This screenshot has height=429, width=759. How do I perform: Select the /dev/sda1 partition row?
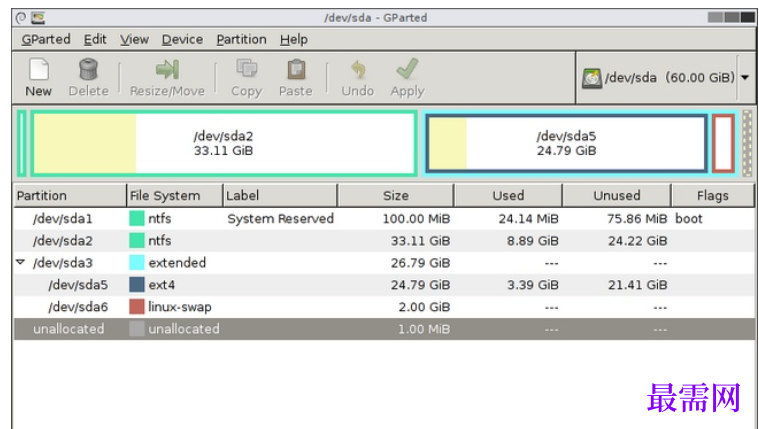384,218
